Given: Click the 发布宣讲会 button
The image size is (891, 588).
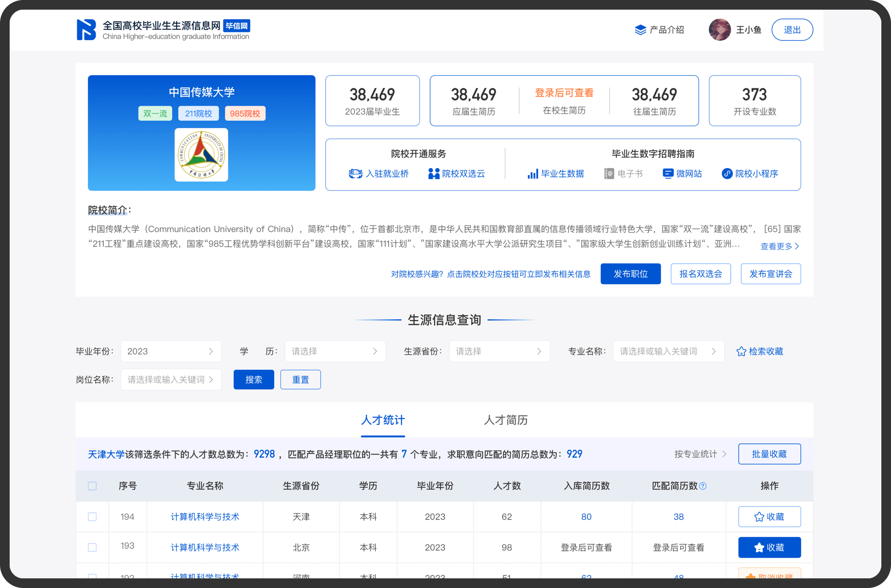Looking at the screenshot, I should click(770, 274).
